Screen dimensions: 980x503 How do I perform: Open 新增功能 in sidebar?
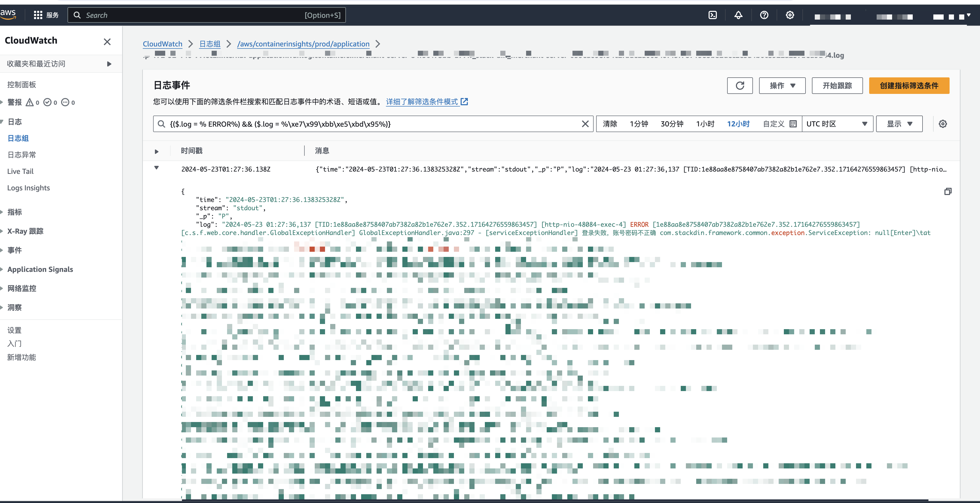point(22,357)
